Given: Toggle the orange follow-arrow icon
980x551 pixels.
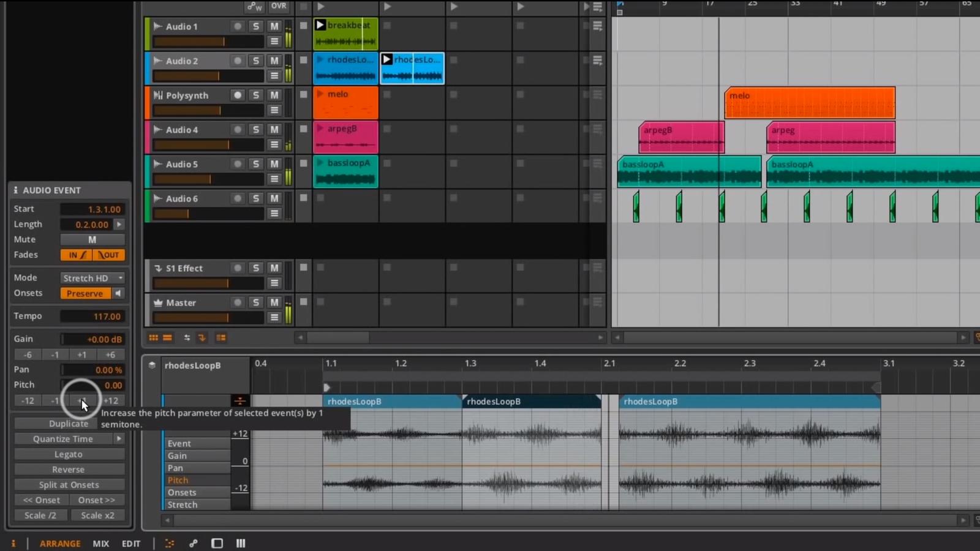Looking at the screenshot, I should tap(202, 337).
